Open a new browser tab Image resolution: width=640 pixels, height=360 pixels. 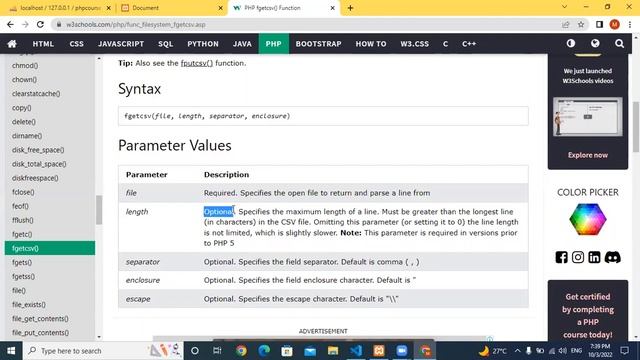350,8
